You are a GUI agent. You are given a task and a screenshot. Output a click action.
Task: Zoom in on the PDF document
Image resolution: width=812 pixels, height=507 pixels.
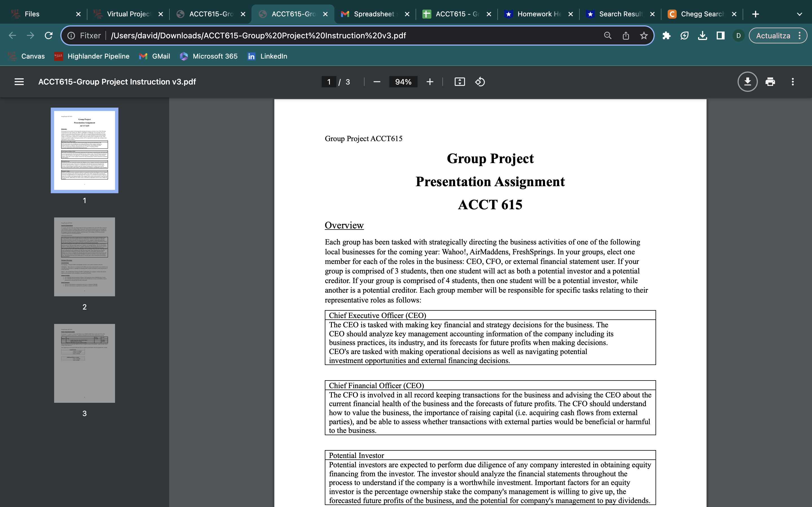(x=430, y=81)
